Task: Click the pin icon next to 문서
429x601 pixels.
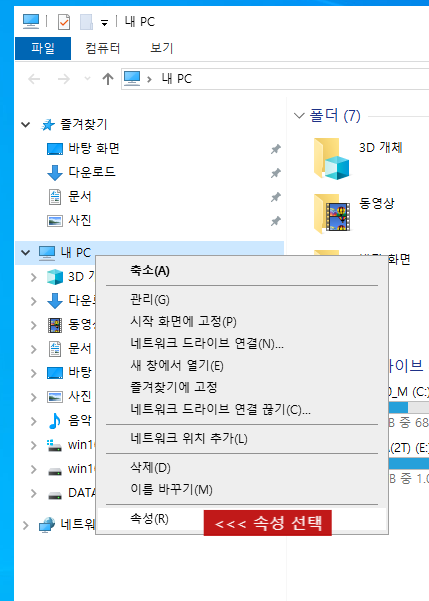Action: click(x=275, y=197)
